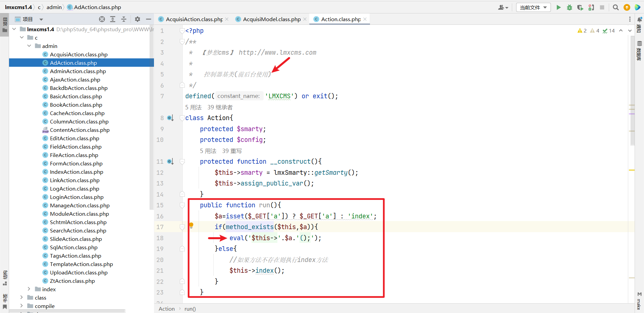This screenshot has width=644, height=313.
Task: Go to previous highlighted error arrow
Action: 621,31
